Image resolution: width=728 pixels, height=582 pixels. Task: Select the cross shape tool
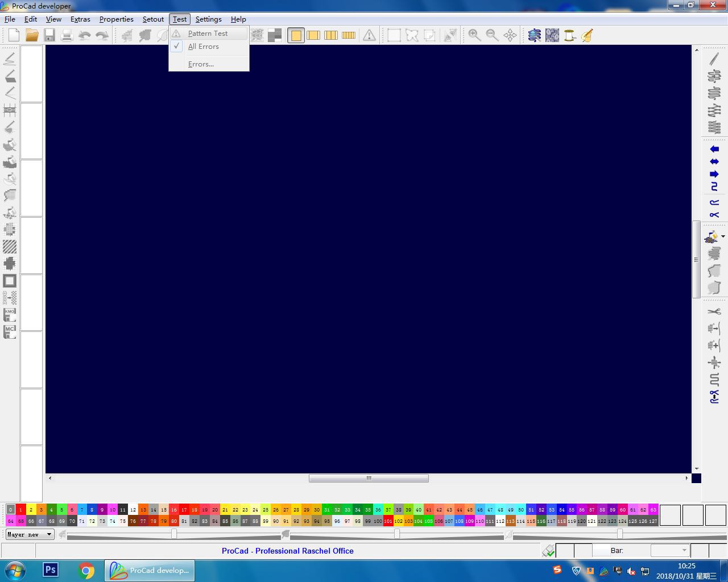(x=10, y=264)
